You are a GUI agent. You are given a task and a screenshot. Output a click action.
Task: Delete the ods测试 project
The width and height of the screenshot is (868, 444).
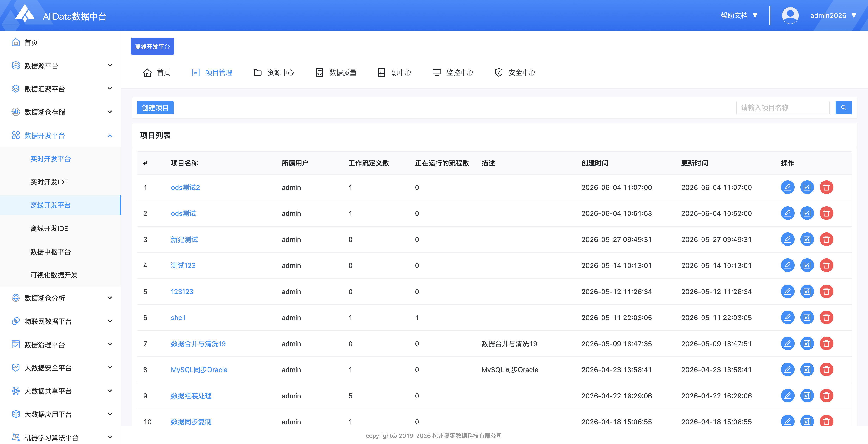click(826, 213)
